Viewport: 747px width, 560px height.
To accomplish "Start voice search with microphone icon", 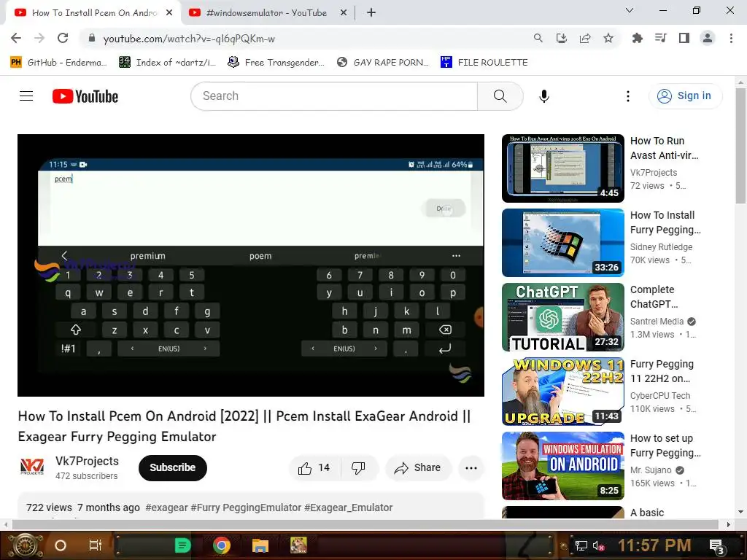I will click(x=544, y=96).
